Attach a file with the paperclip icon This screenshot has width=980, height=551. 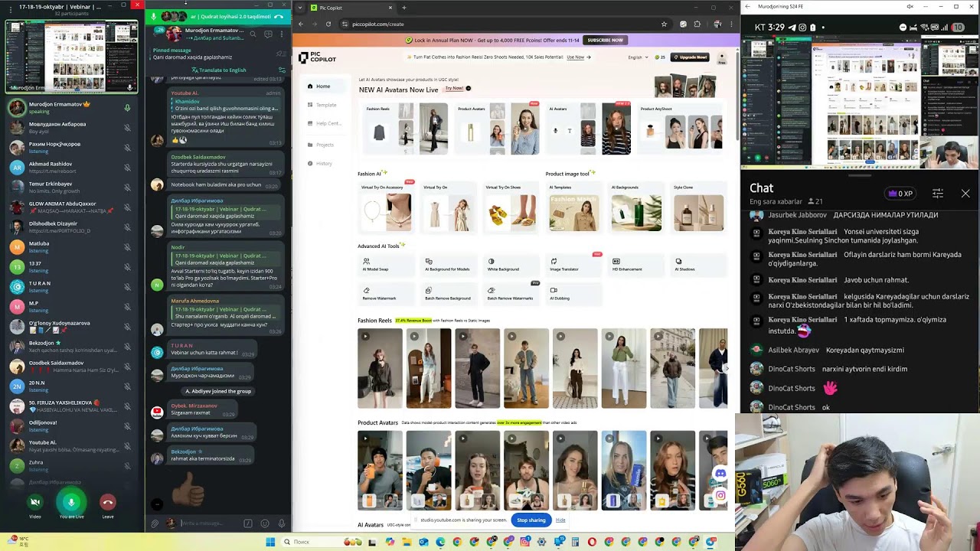coord(155,523)
